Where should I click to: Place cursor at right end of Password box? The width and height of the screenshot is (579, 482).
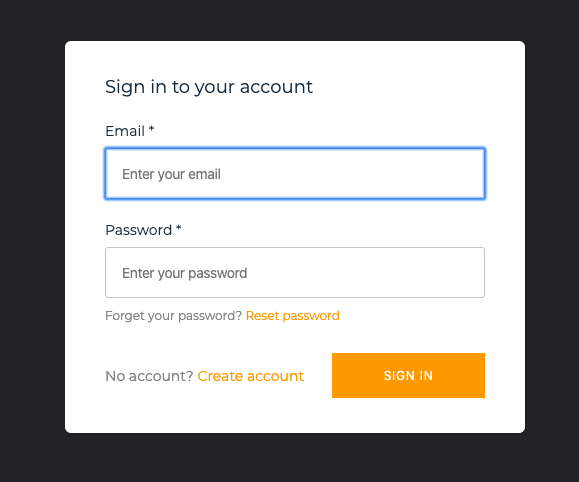click(x=476, y=273)
